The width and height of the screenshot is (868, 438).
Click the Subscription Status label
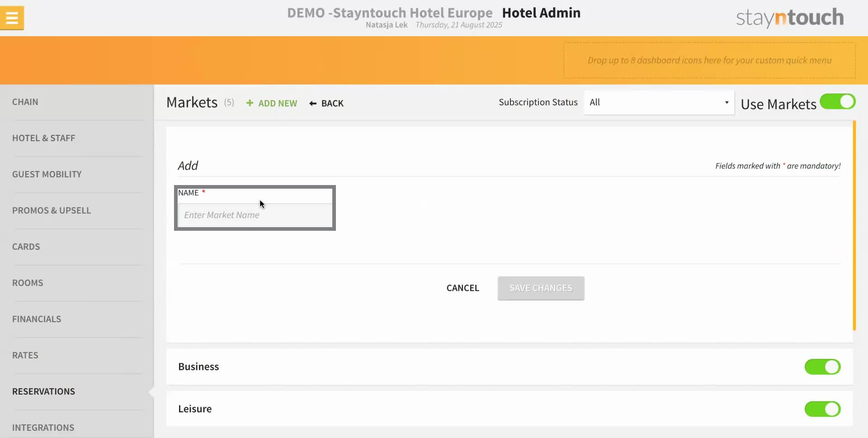[538, 102]
